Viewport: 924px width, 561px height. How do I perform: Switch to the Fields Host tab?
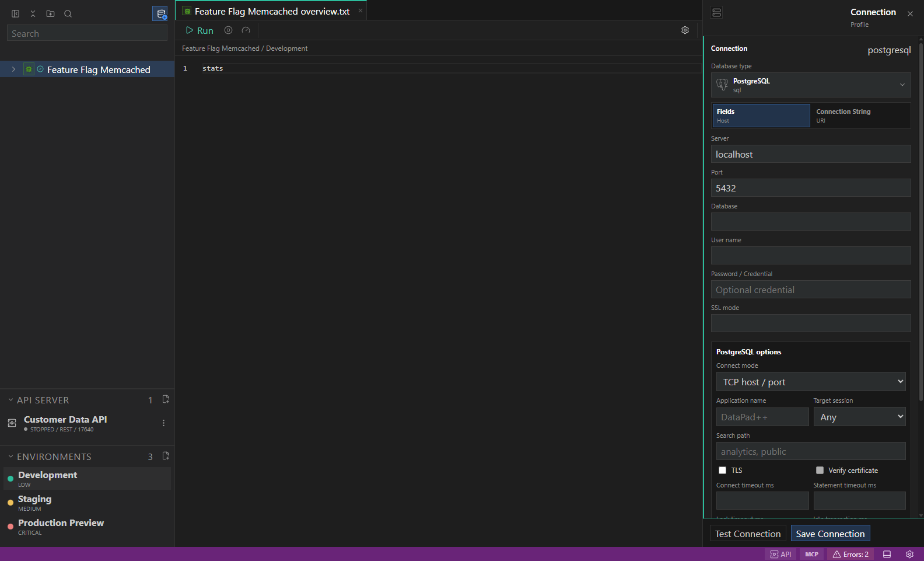[761, 116]
